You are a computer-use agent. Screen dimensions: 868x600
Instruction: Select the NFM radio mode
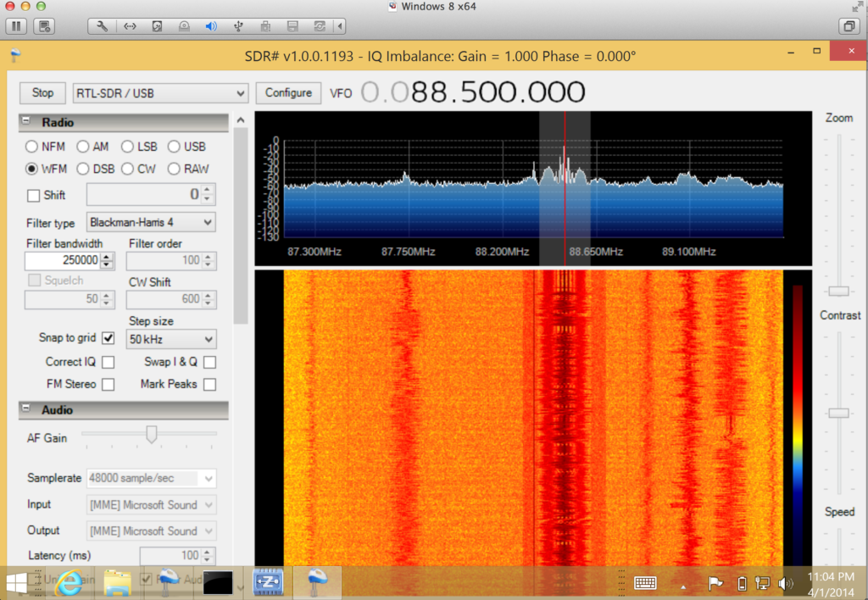pyautogui.click(x=31, y=147)
